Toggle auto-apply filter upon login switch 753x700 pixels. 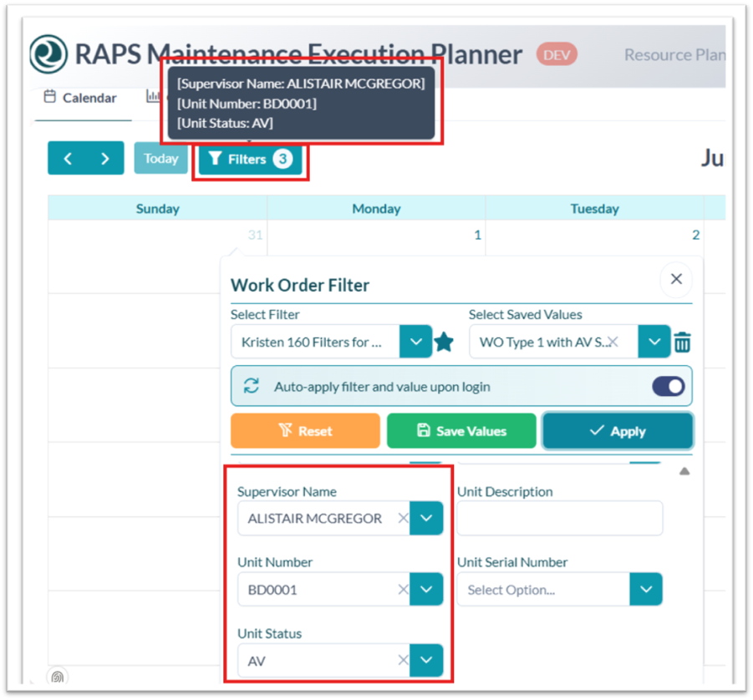pyautogui.click(x=668, y=387)
